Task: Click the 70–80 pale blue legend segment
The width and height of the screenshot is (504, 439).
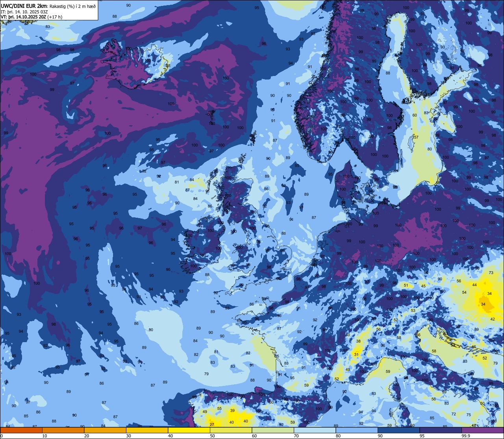Action: coord(315,430)
